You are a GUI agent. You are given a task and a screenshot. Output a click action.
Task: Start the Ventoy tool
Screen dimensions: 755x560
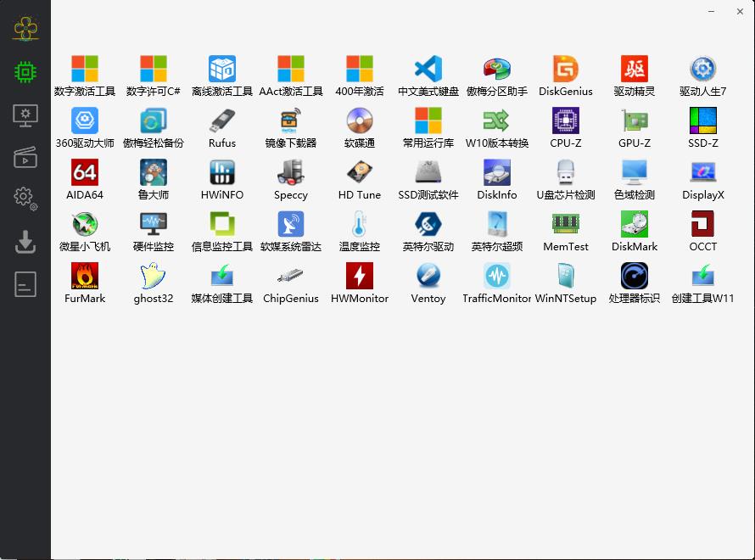point(428,277)
